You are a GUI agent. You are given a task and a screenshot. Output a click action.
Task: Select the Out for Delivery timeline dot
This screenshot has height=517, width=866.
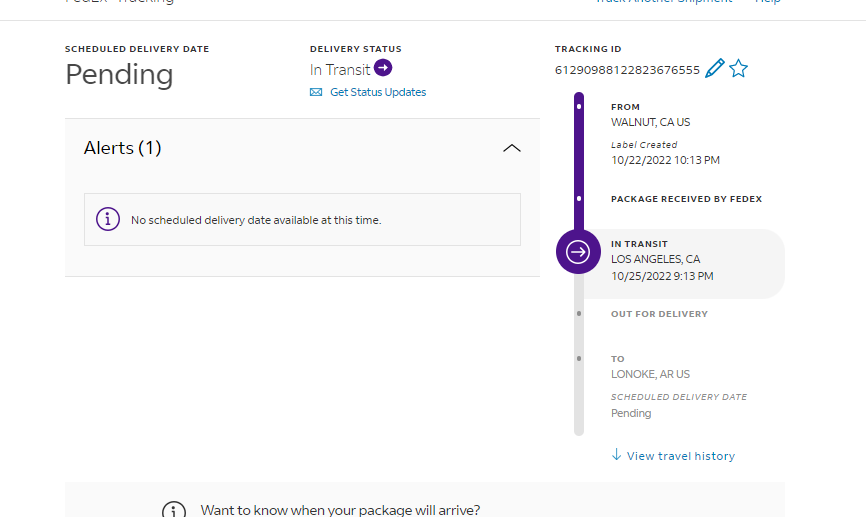coord(579,314)
